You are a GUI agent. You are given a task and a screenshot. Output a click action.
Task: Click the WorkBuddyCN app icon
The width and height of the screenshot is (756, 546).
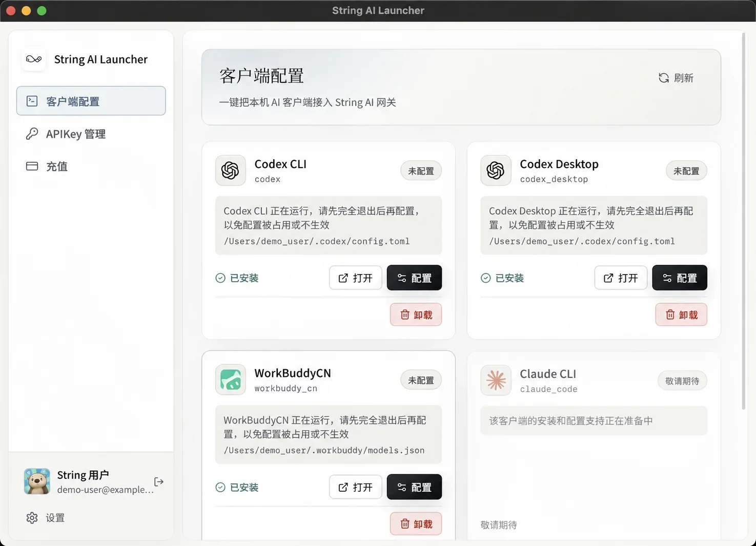[230, 380]
